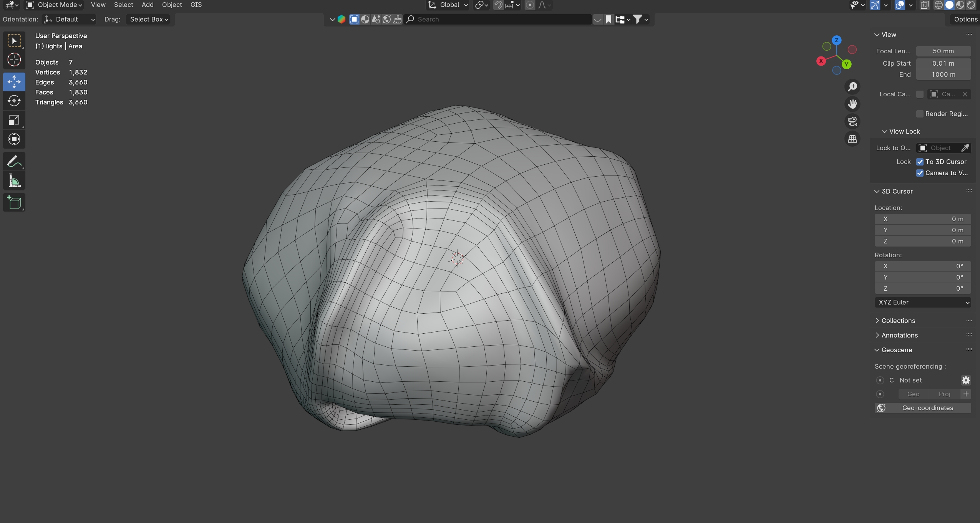The width and height of the screenshot is (980, 523).
Task: Toggle camera view in viewport
Action: point(852,121)
